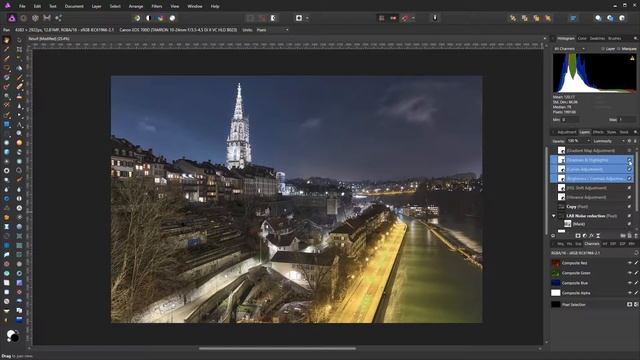Open the Arrange menu
This screenshot has height=360, width=640.
(x=136, y=6)
